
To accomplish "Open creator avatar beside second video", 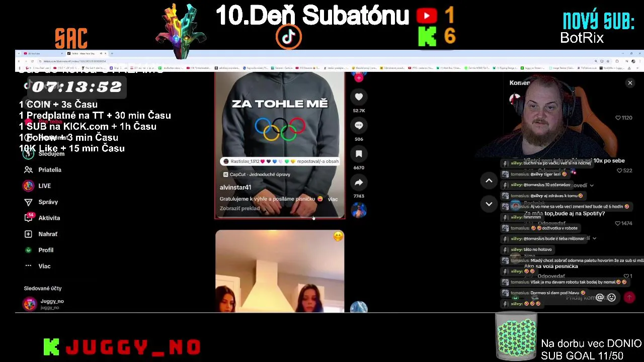I will (x=359, y=307).
